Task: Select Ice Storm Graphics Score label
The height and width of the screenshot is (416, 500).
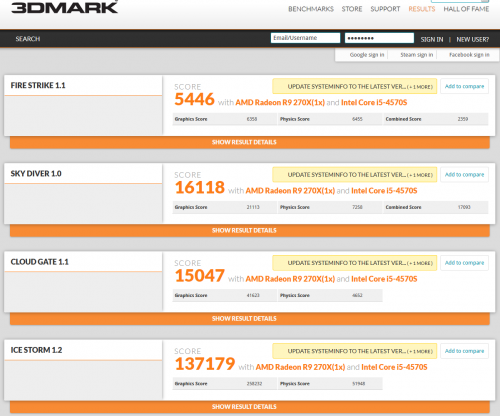Action: coord(191,384)
